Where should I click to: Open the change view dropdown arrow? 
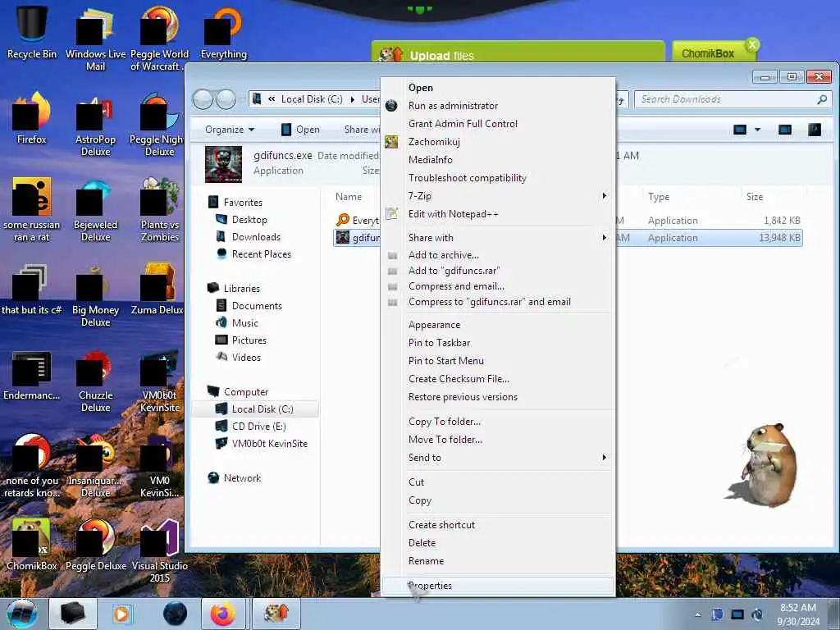[757, 130]
